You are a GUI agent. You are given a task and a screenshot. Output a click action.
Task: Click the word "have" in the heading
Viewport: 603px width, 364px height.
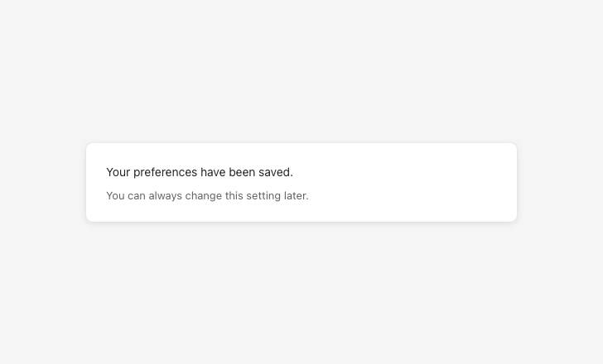[x=215, y=172]
